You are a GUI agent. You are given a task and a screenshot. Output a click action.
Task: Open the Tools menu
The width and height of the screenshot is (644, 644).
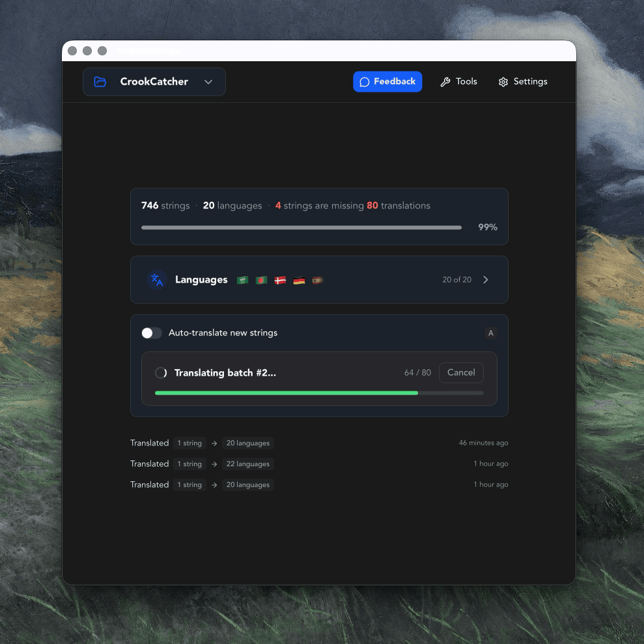pos(458,81)
